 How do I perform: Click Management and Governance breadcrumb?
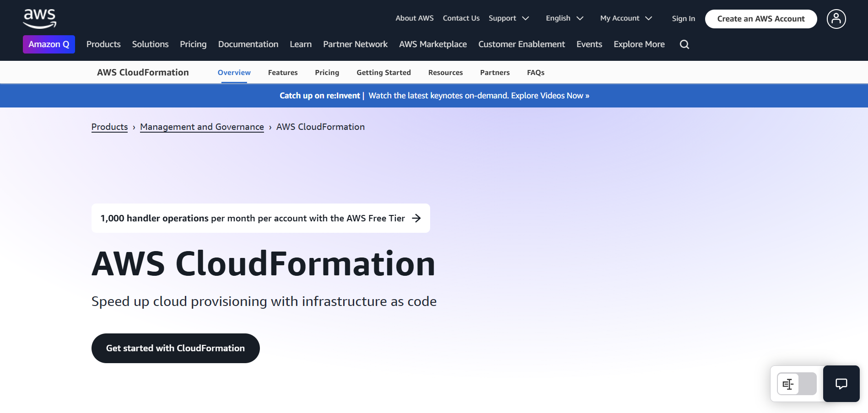click(x=202, y=127)
